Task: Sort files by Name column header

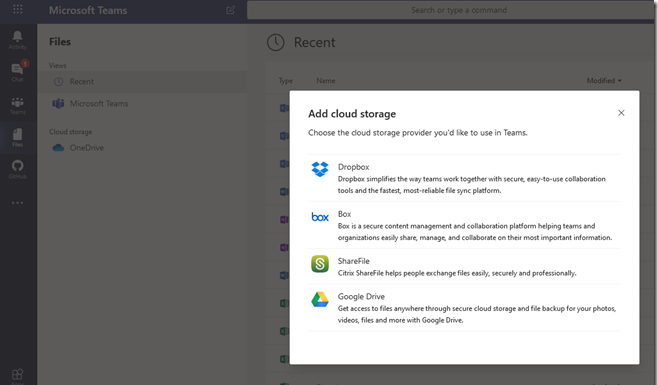Action: click(326, 81)
